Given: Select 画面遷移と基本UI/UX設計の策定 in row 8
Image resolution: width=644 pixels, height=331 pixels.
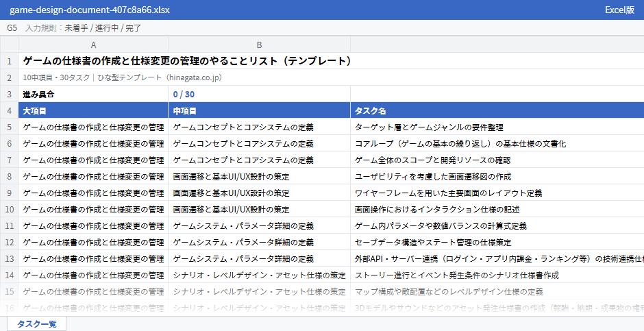Looking at the screenshot, I should (x=259, y=177).
